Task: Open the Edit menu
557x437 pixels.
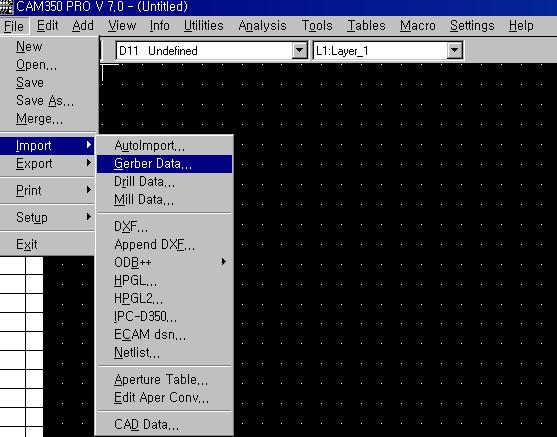Action: [x=47, y=26]
